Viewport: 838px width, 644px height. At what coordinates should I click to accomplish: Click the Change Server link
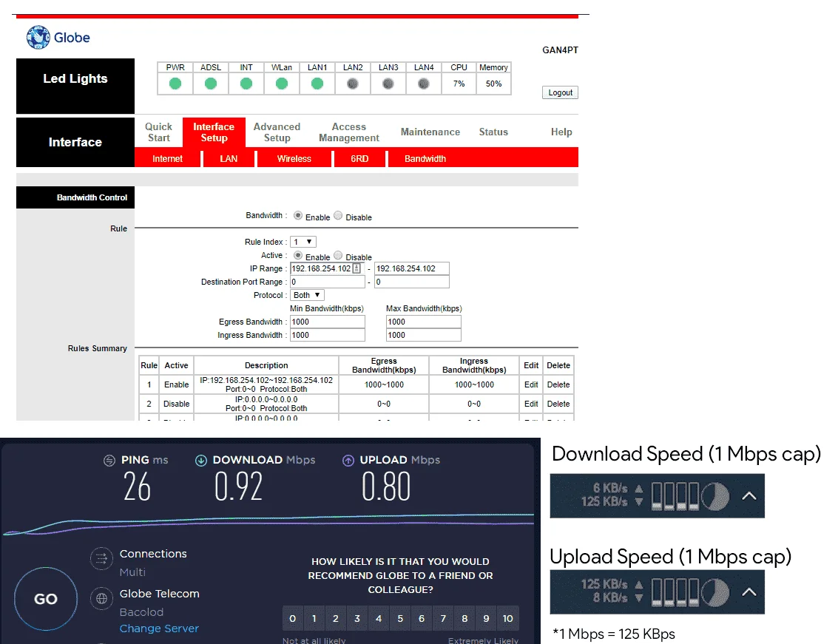[159, 628]
